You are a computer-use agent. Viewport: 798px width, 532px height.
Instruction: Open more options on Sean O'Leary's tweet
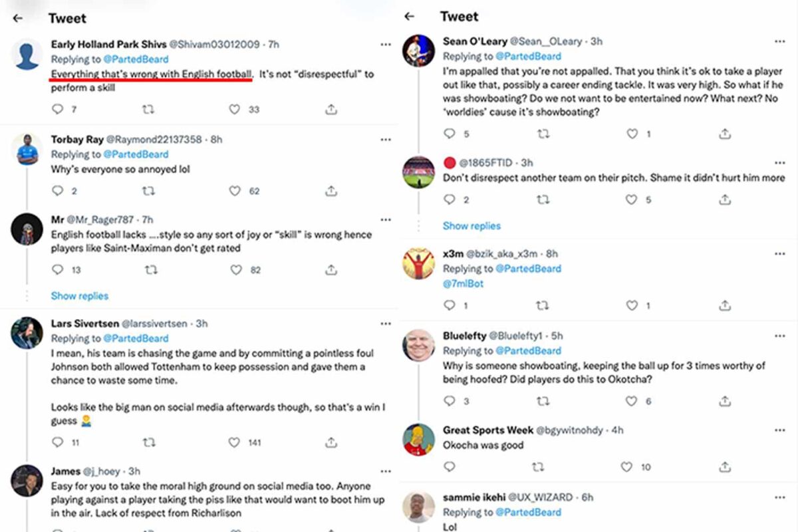point(779,41)
